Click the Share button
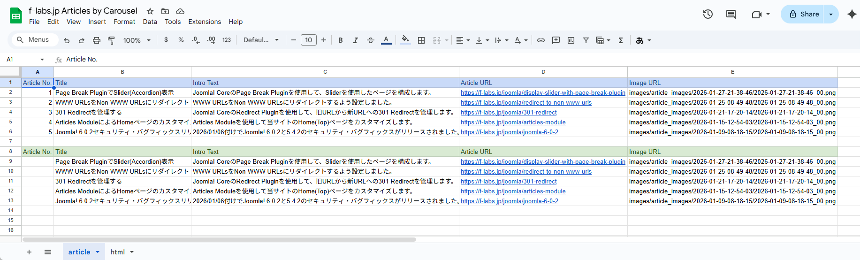868x260 pixels. pyautogui.click(x=804, y=14)
